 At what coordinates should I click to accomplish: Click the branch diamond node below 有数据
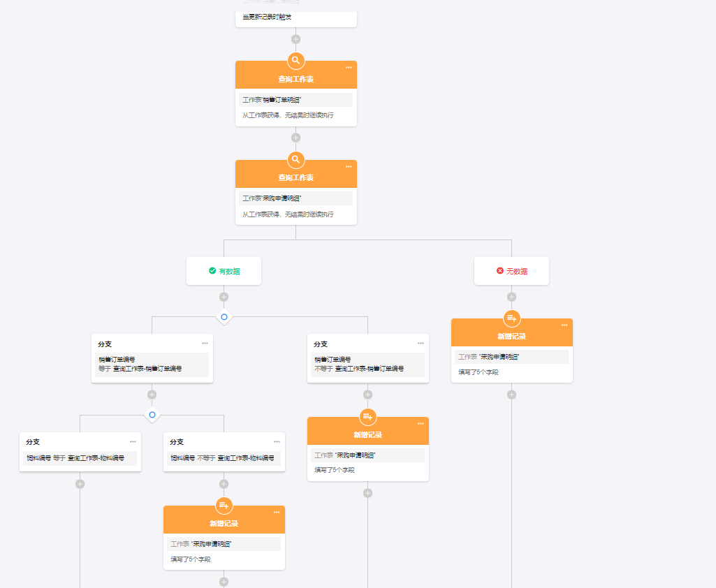click(x=224, y=317)
